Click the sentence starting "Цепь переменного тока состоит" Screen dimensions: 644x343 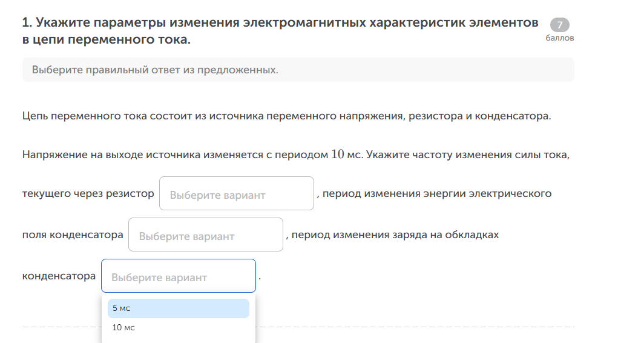coord(286,116)
